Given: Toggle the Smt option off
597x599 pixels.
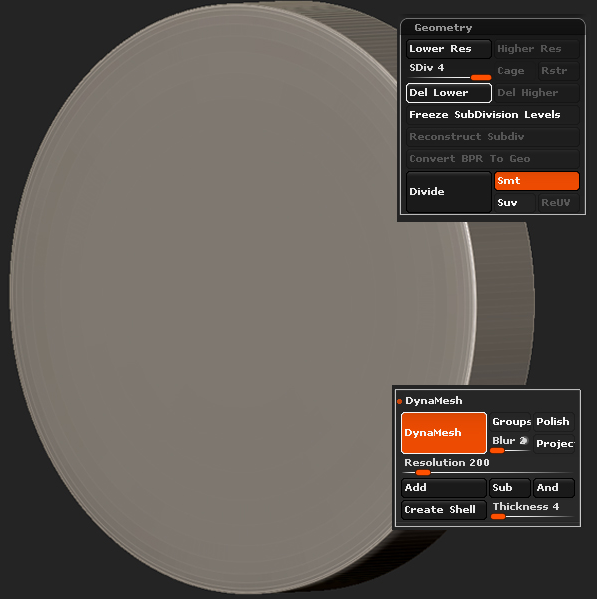Looking at the screenshot, I should point(537,181).
